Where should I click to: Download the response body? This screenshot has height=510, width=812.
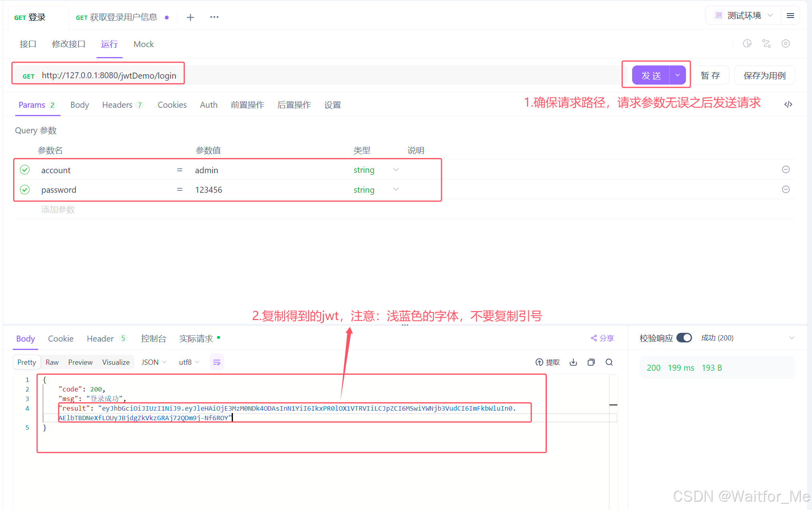tap(573, 362)
